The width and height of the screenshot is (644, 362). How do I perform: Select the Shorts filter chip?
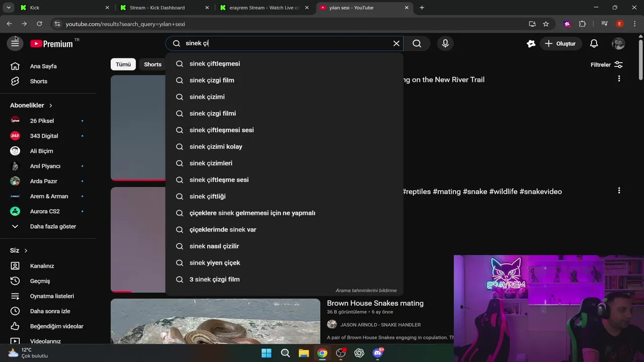(152, 64)
